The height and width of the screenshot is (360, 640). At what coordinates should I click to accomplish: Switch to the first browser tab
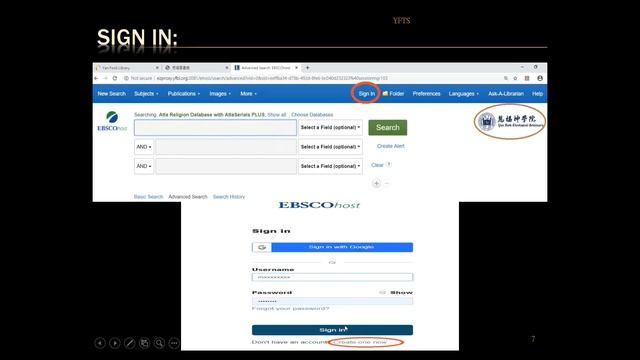click(x=127, y=68)
